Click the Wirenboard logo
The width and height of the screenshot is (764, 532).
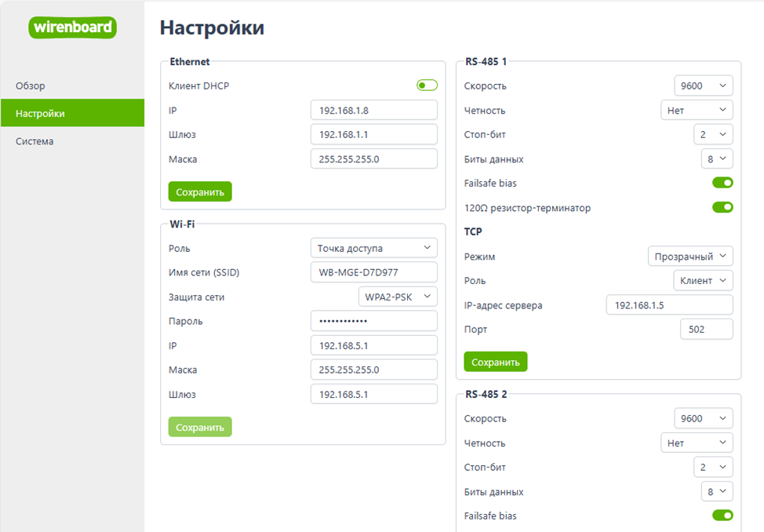(73, 27)
